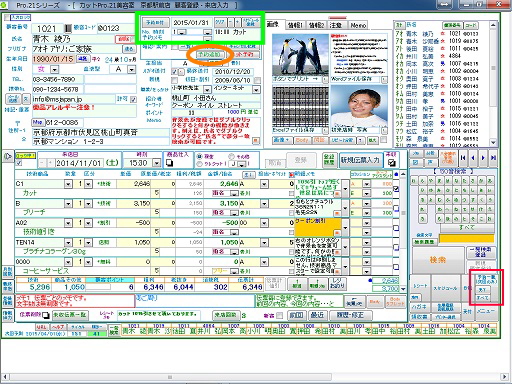Click thumb of bottom horizontal scrollbar

click(x=170, y=377)
